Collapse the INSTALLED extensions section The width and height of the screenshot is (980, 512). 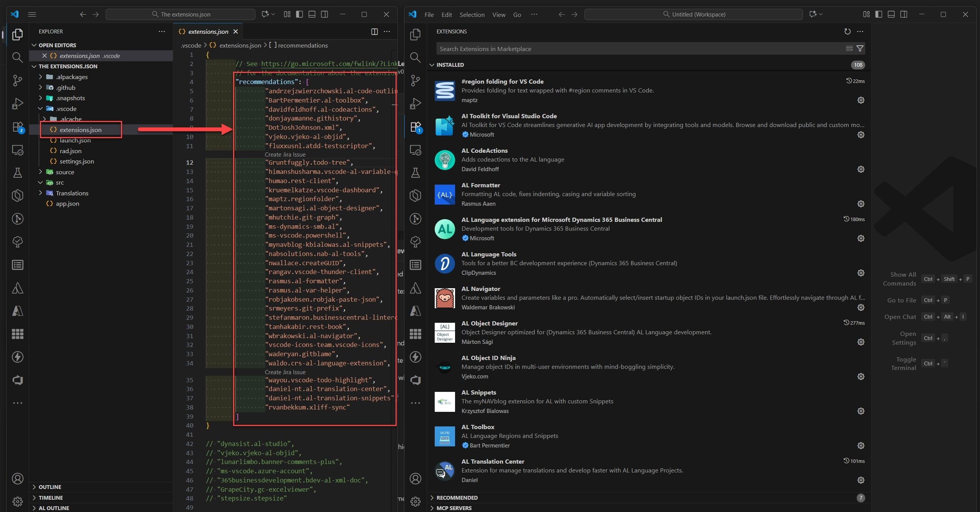450,65
